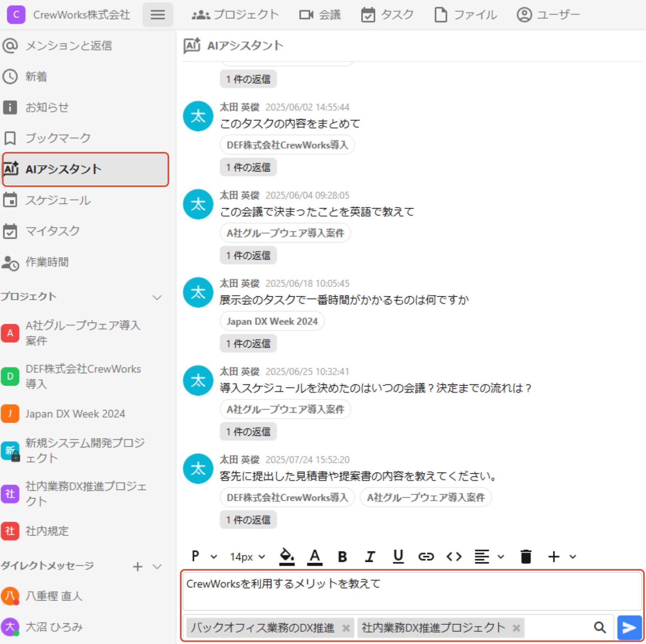
Task: Pick background fill color tool
Action: (x=287, y=556)
